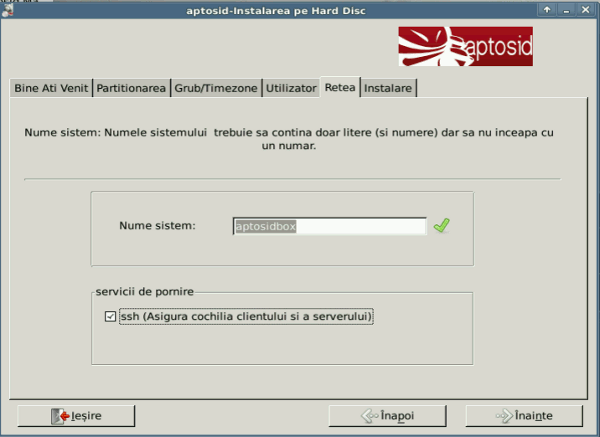Click the Retea tab
This screenshot has width=600, height=437.
[x=340, y=87]
